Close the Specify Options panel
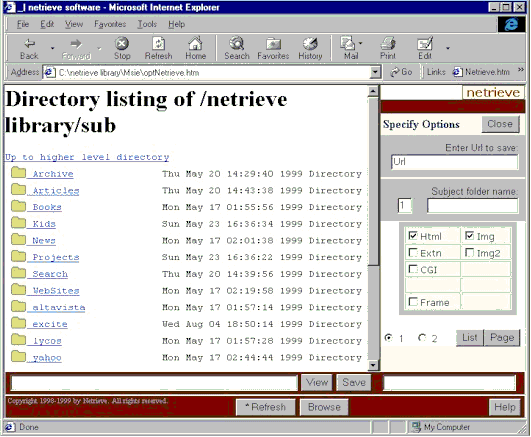This screenshot has width=531, height=437. pyautogui.click(x=500, y=124)
